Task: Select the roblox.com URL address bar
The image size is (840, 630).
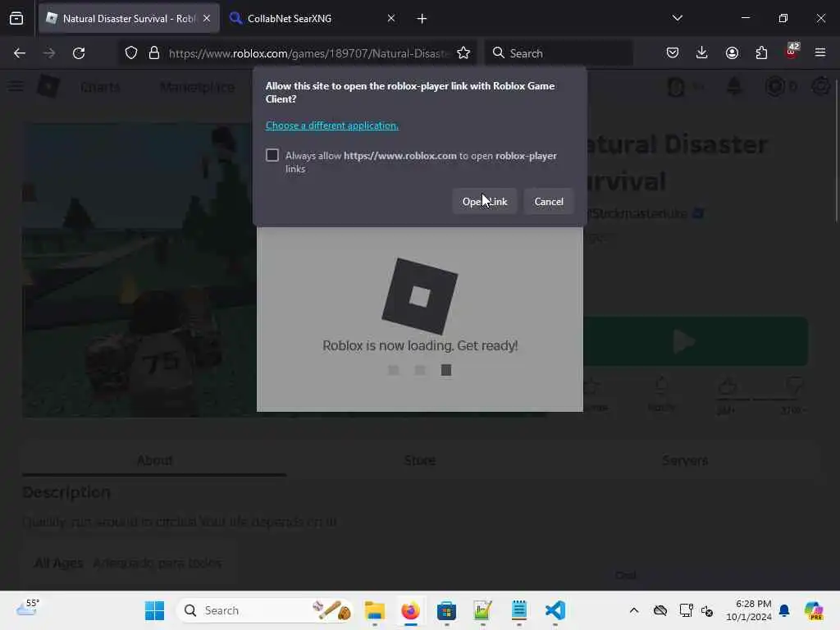Action: click(x=308, y=53)
